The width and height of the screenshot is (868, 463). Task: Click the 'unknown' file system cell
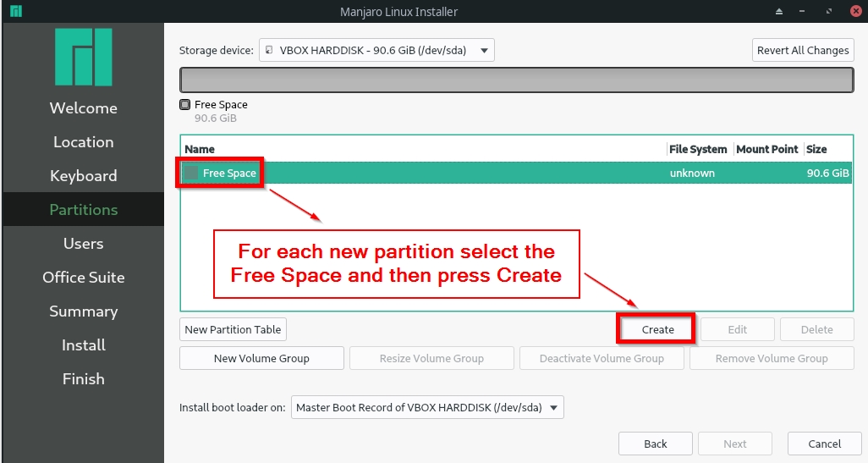tap(692, 173)
